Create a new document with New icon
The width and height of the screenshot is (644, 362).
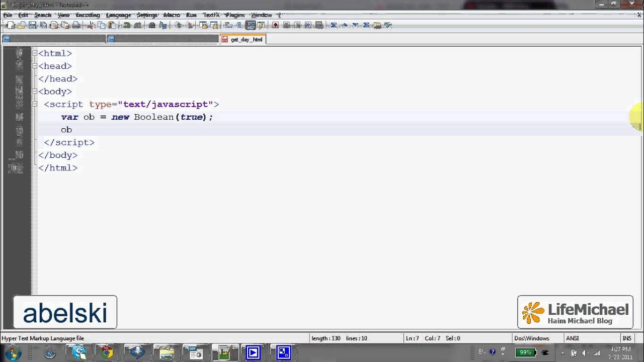click(x=11, y=25)
